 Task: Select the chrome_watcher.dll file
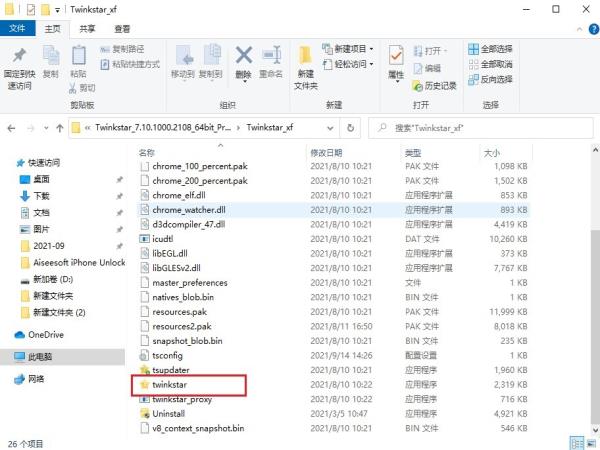click(x=333, y=210)
